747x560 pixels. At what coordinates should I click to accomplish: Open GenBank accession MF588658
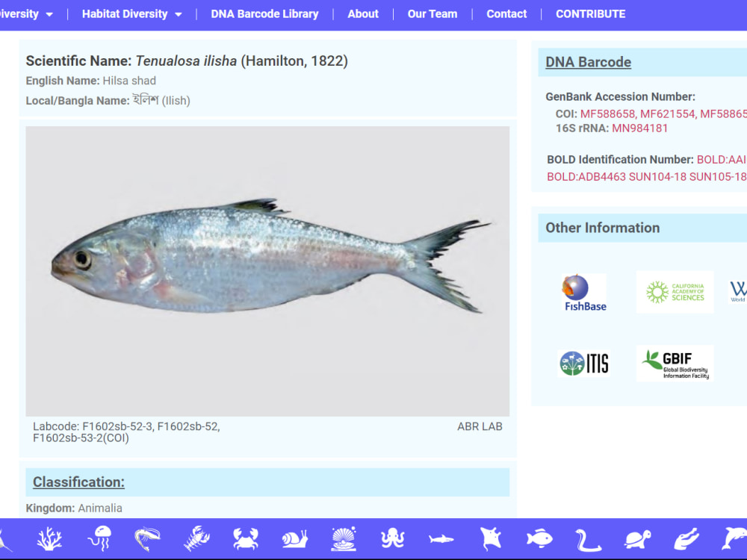(608, 113)
